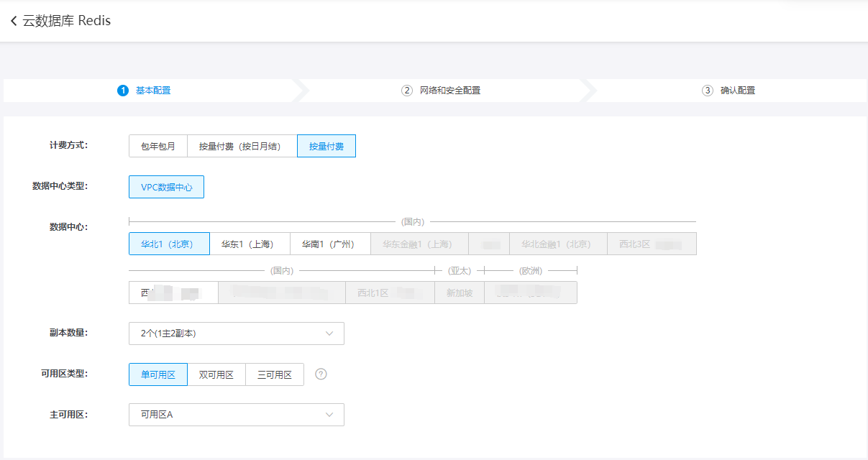Choose 新加坡 data center
The height and width of the screenshot is (460, 868).
[460, 293]
